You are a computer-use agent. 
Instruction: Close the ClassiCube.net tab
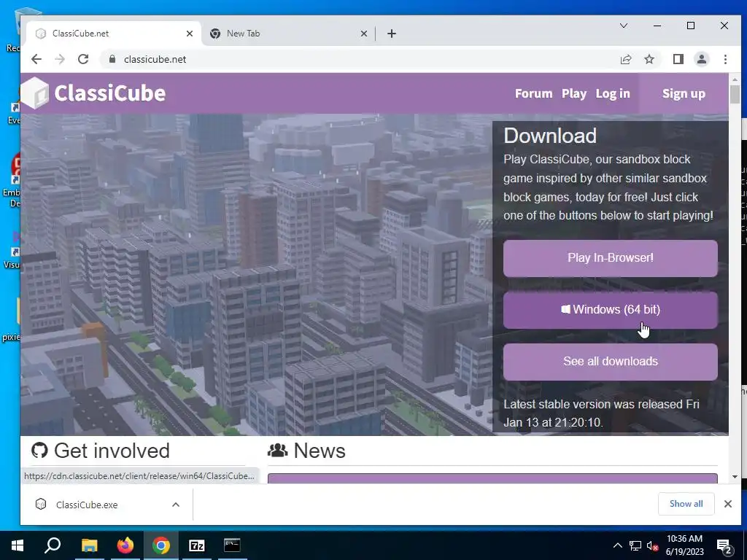click(x=189, y=34)
